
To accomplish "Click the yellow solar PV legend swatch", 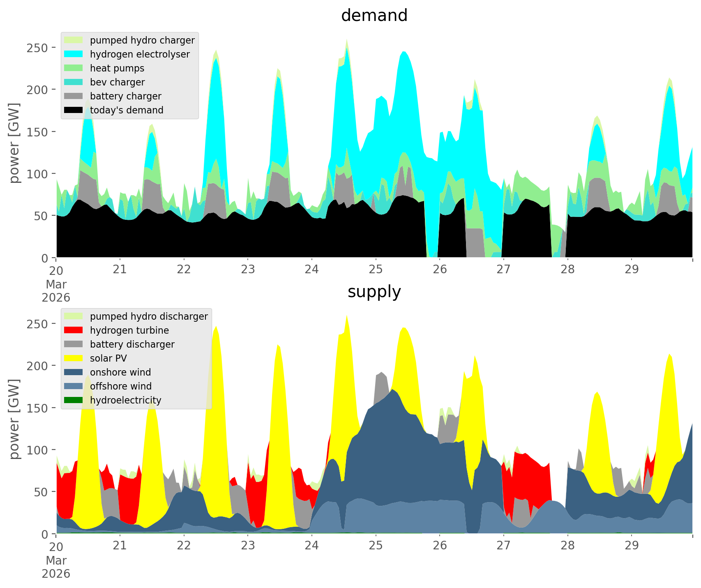I will pyautogui.click(x=74, y=358).
